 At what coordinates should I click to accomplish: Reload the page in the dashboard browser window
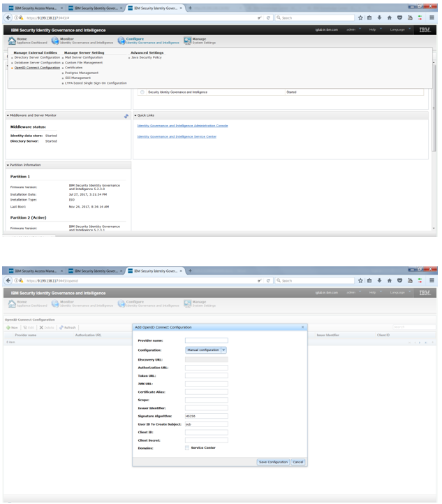(x=268, y=18)
